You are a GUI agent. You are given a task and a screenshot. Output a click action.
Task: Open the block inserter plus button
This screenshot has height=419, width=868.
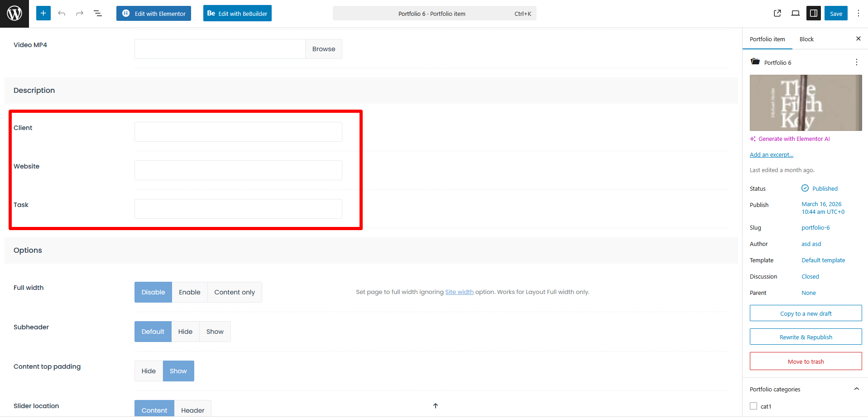[43, 14]
